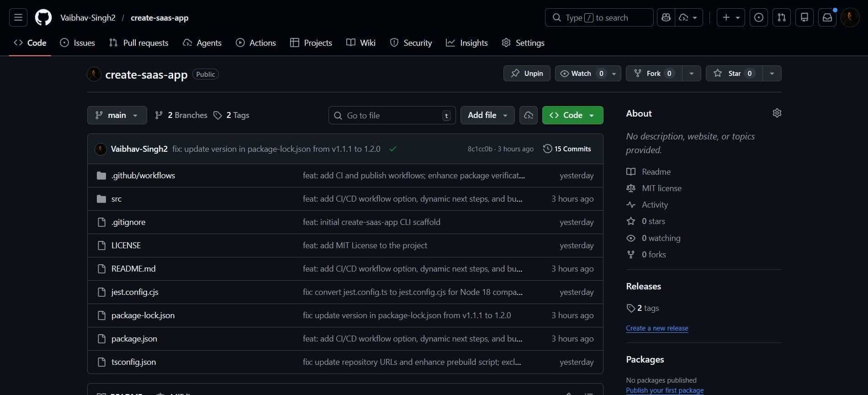Image resolution: width=868 pixels, height=395 pixels.
Task: Switch to the Settings tab
Action: click(x=523, y=43)
